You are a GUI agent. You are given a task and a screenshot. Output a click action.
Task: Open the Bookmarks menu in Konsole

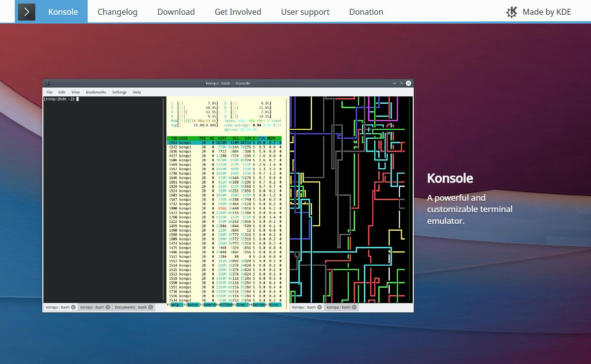(96, 92)
